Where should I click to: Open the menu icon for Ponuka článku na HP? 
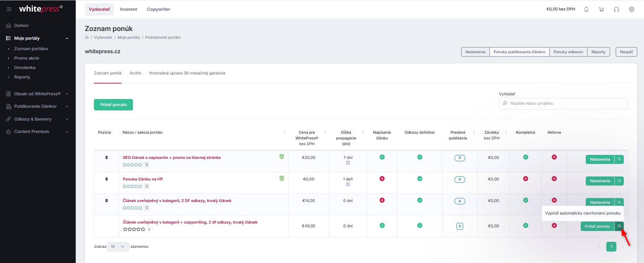tap(619, 181)
